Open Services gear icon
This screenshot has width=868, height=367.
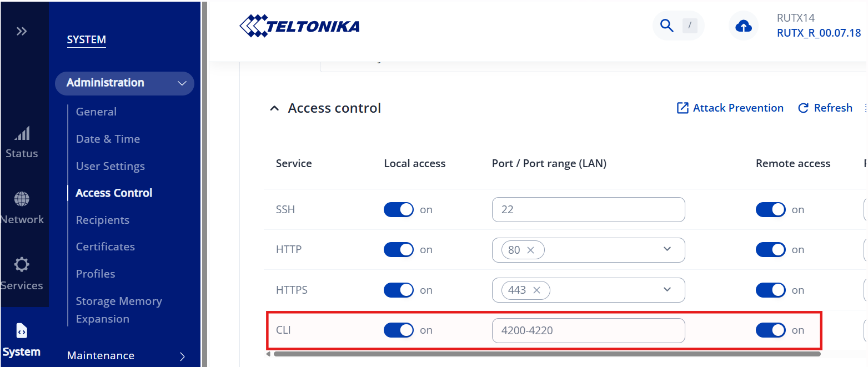pyautogui.click(x=22, y=265)
